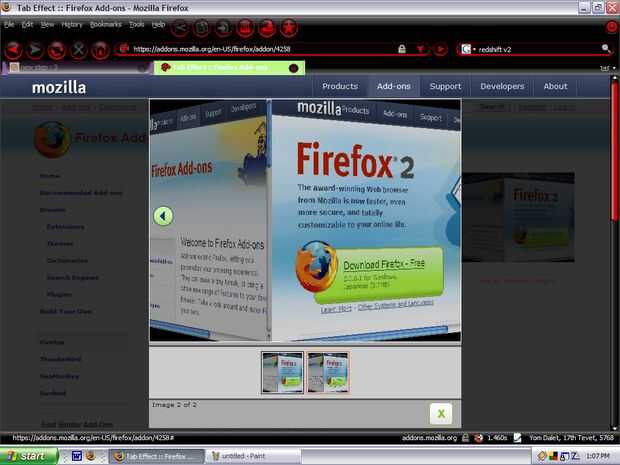The image size is (620, 465).
Task: Click the padlock icon in the address bar
Action: pyautogui.click(x=402, y=49)
